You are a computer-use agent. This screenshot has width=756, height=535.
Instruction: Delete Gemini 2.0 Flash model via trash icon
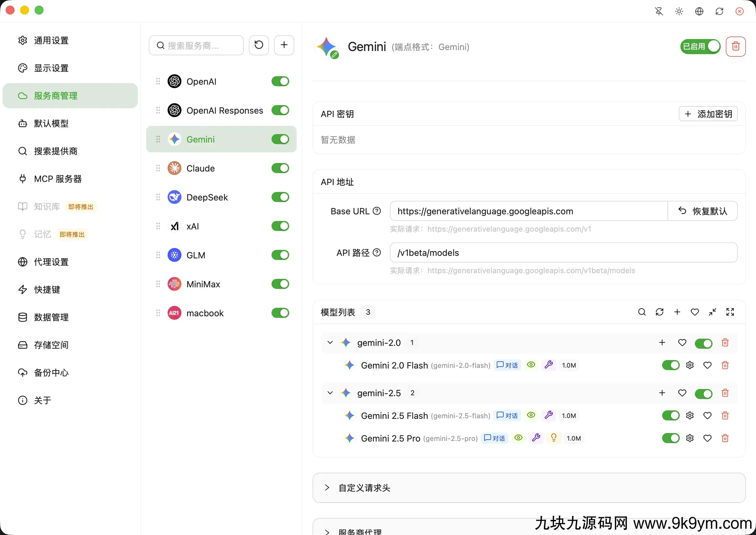tap(725, 365)
